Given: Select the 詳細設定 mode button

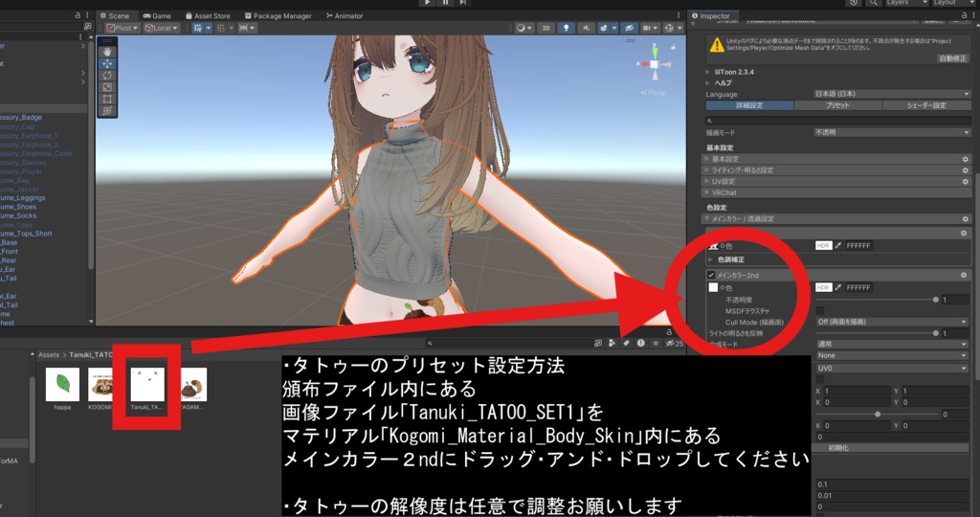Looking at the screenshot, I should pos(749,105).
